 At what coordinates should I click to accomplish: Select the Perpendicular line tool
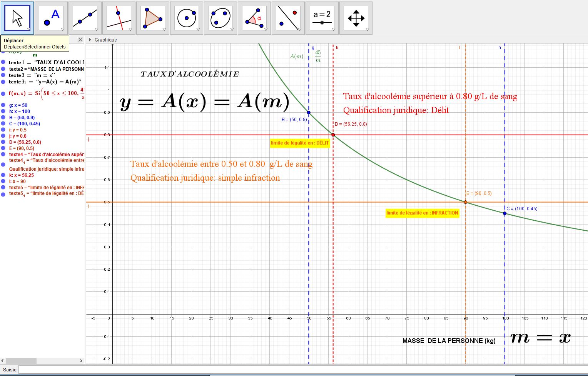click(119, 18)
